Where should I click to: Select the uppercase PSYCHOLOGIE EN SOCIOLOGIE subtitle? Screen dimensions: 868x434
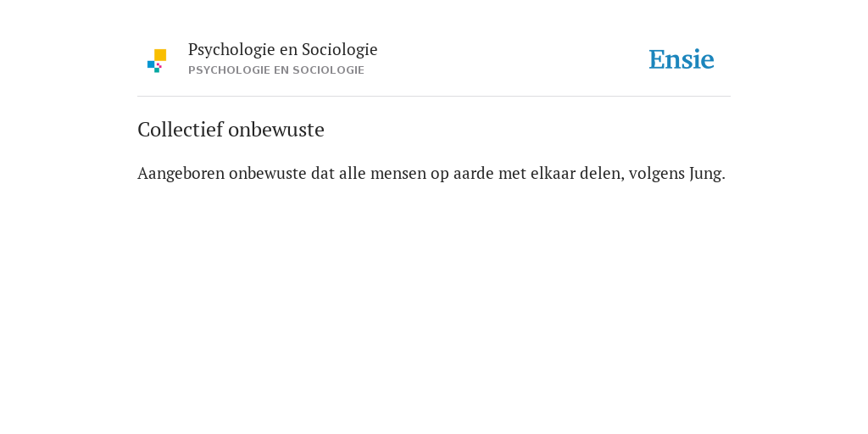[275, 70]
